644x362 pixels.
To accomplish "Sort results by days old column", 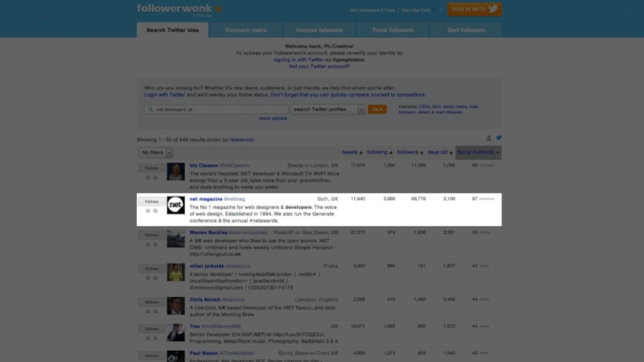I will pos(440,152).
